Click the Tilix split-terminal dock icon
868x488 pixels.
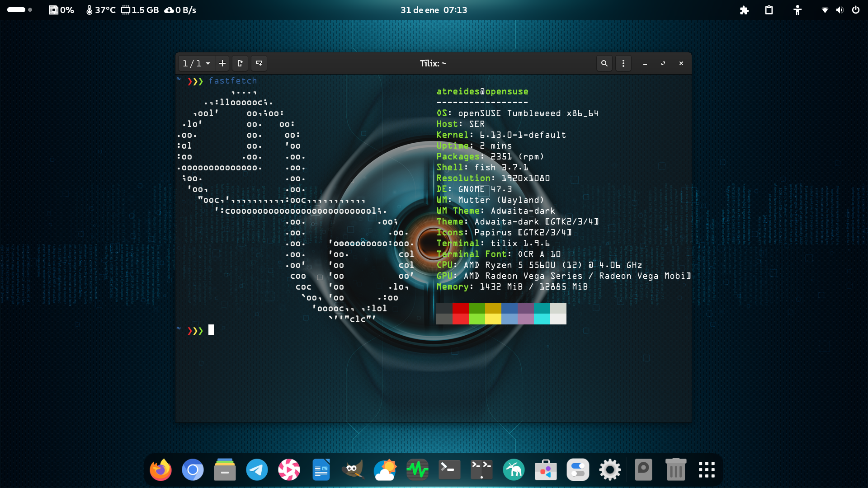coord(481,470)
